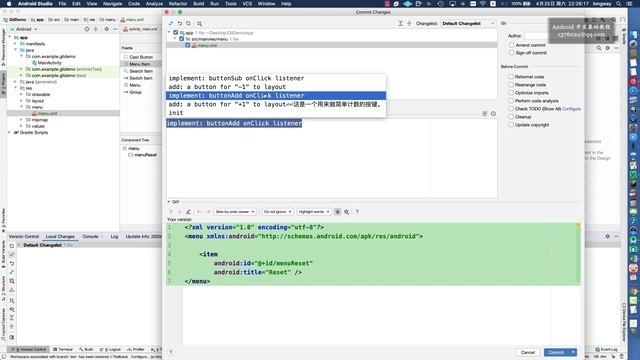The height and width of the screenshot is (360, 640).
Task: Open macOS Spotlight search icon
Action: [x=619, y=4]
